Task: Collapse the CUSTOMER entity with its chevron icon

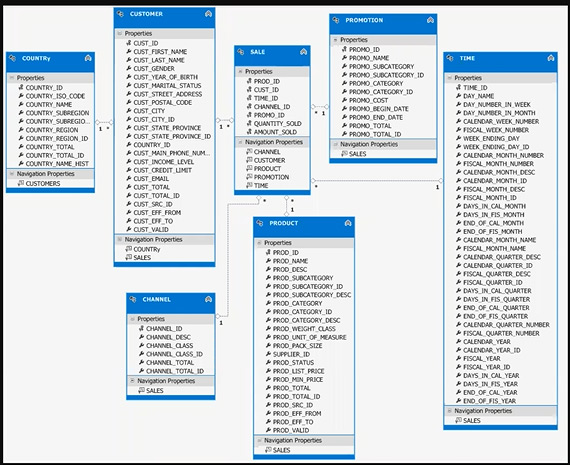Action: pos(208,14)
